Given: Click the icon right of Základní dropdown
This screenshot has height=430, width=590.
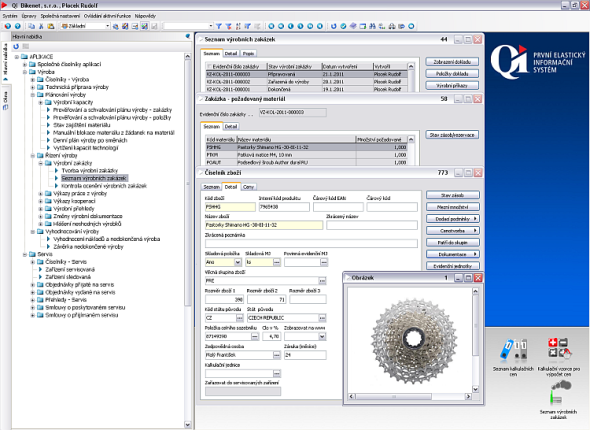Looking at the screenshot, I should tap(116, 26).
